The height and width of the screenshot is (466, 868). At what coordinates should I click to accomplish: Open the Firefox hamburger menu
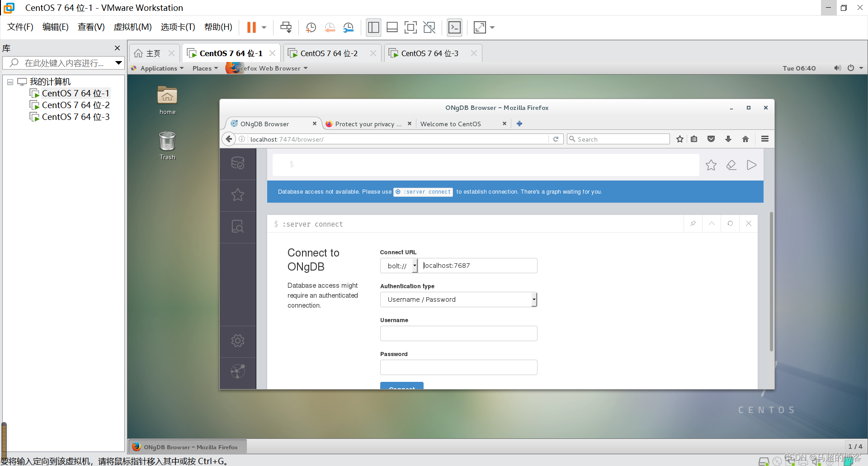click(765, 139)
